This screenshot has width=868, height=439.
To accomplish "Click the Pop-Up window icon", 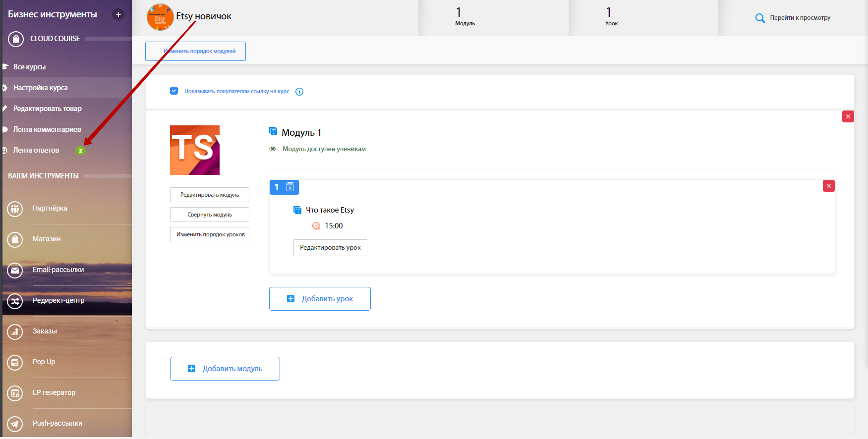I will 15,362.
